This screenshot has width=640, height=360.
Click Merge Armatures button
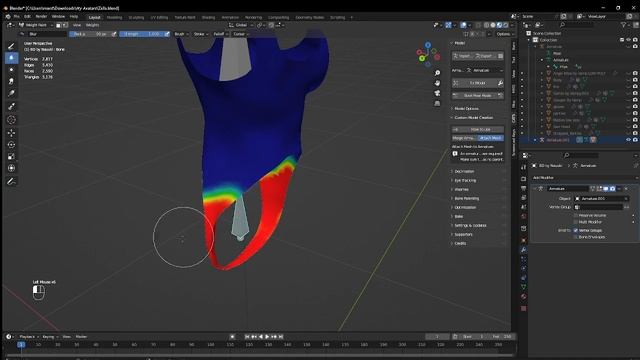465,138
